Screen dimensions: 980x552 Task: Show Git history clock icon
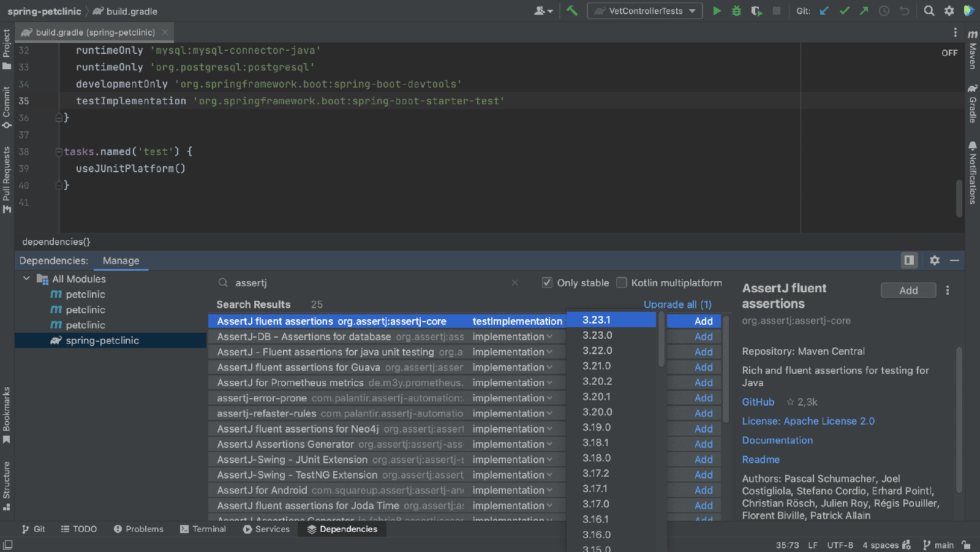click(x=884, y=10)
